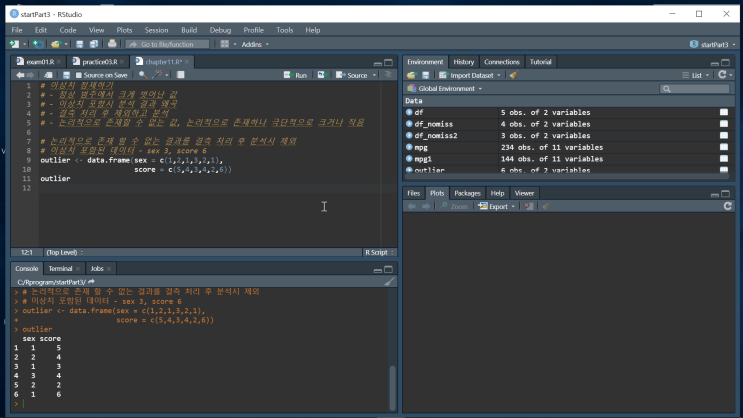Open the Global Environment selector
The image size is (743, 418).
tap(444, 89)
